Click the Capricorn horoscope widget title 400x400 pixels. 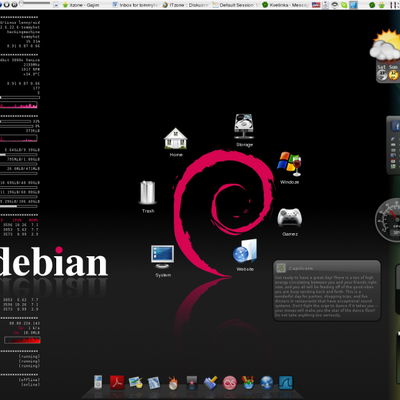[x=301, y=268]
